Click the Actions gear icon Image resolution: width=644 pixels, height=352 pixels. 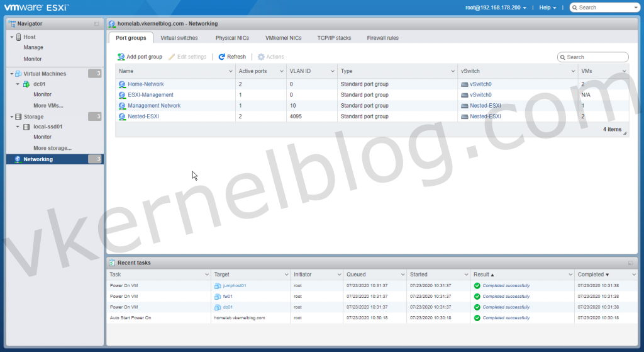(x=261, y=57)
